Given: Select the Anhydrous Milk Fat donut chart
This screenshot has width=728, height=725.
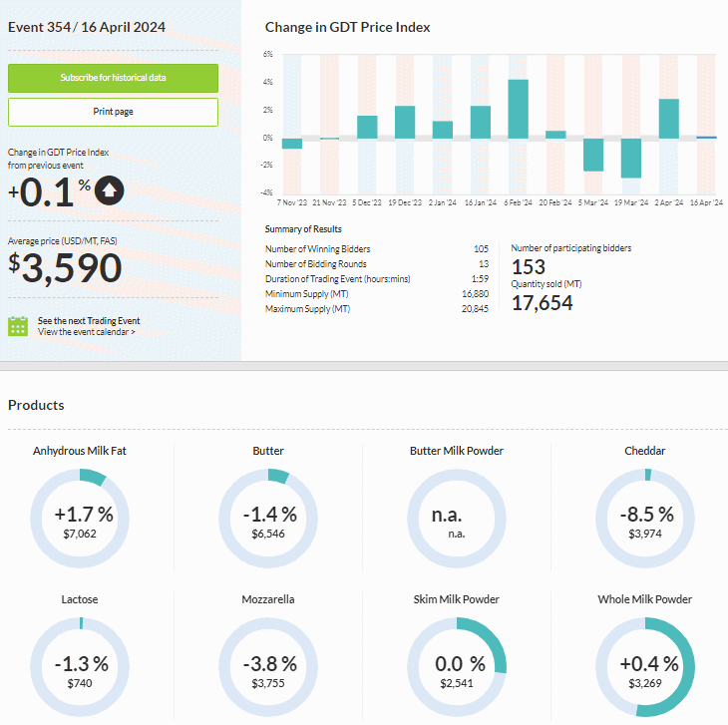Looking at the screenshot, I should [x=80, y=519].
